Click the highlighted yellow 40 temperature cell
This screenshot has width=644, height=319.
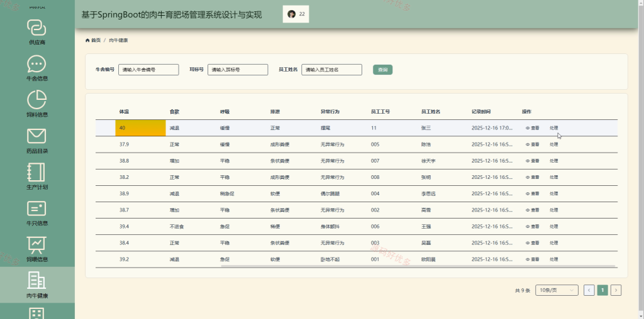click(140, 128)
